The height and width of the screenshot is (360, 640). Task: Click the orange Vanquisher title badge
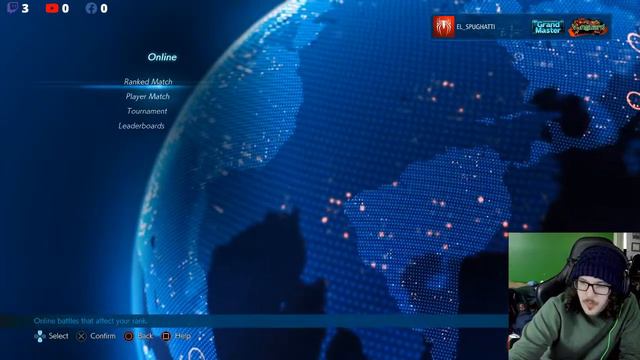pyautogui.click(x=588, y=27)
